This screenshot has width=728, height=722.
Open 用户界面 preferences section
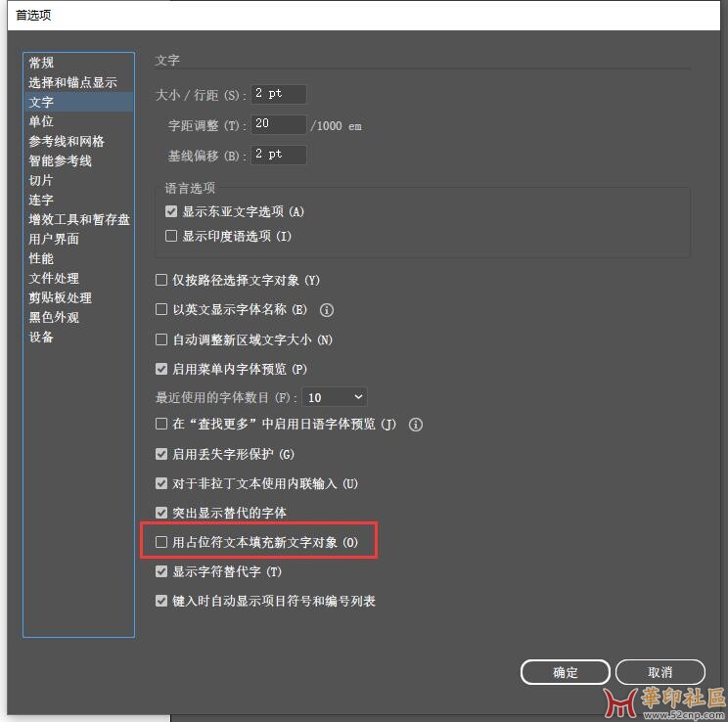click(x=54, y=239)
